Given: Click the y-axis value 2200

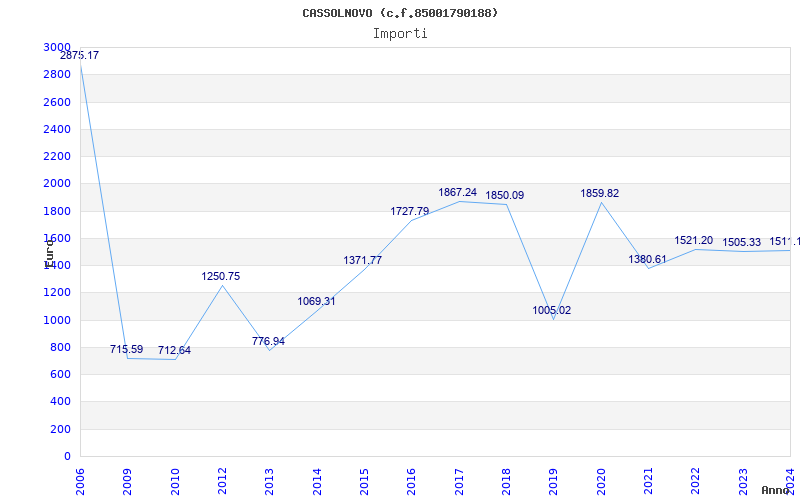Looking at the screenshot, I should 58,156.
